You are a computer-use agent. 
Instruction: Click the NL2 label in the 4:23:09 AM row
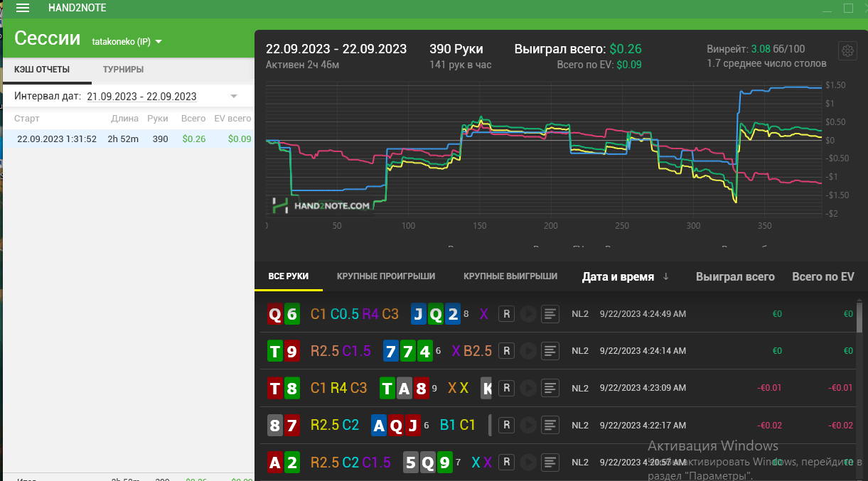point(580,388)
